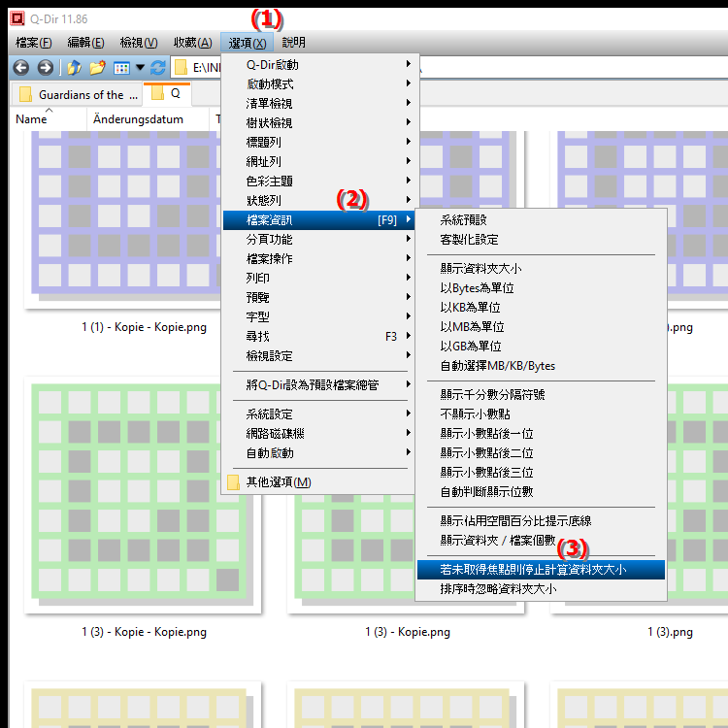Toggle 顯示佔用空間百分比提示底線
This screenshot has height=728, width=728.
tap(541, 521)
